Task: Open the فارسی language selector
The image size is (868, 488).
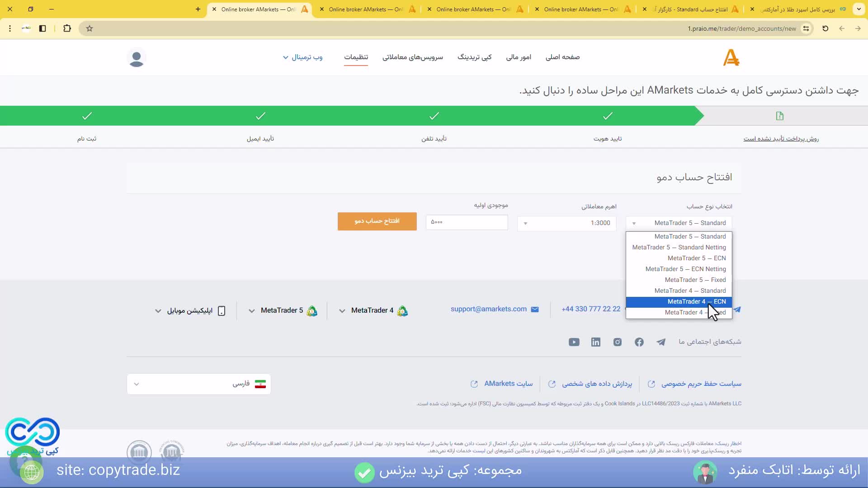Action: (198, 384)
